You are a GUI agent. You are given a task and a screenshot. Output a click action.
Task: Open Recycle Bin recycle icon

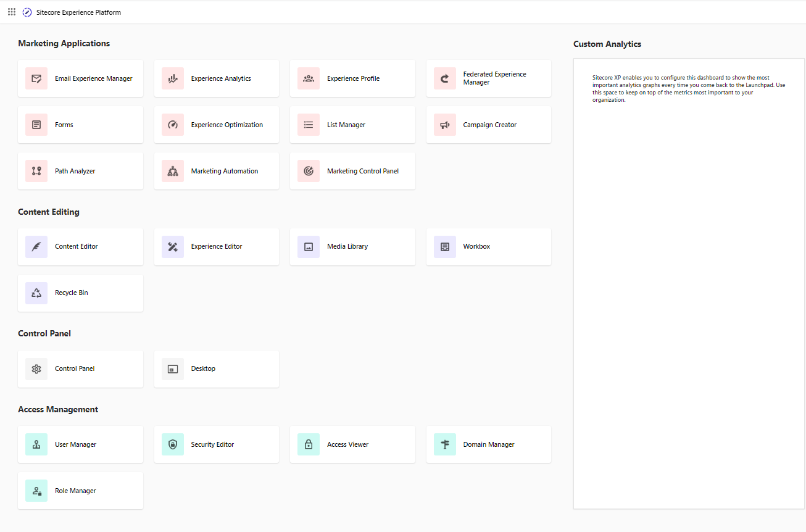pyautogui.click(x=36, y=293)
